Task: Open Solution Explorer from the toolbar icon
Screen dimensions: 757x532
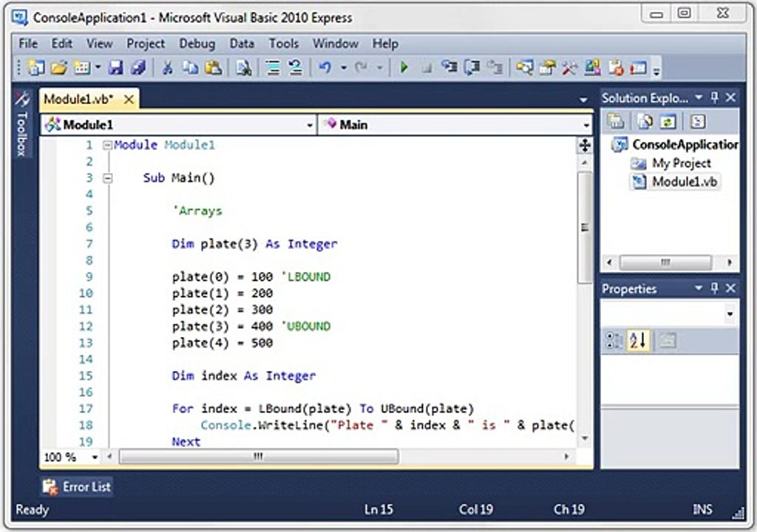Action: pos(525,67)
